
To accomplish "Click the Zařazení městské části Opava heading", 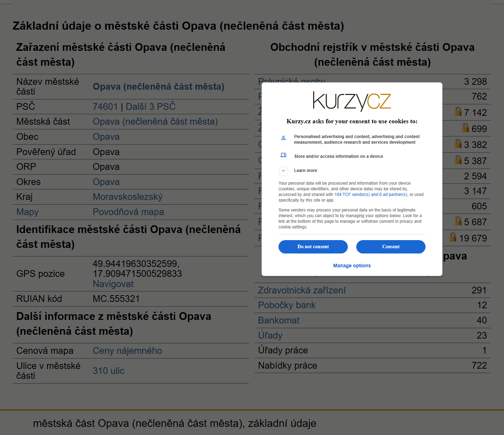I will (x=121, y=55).
